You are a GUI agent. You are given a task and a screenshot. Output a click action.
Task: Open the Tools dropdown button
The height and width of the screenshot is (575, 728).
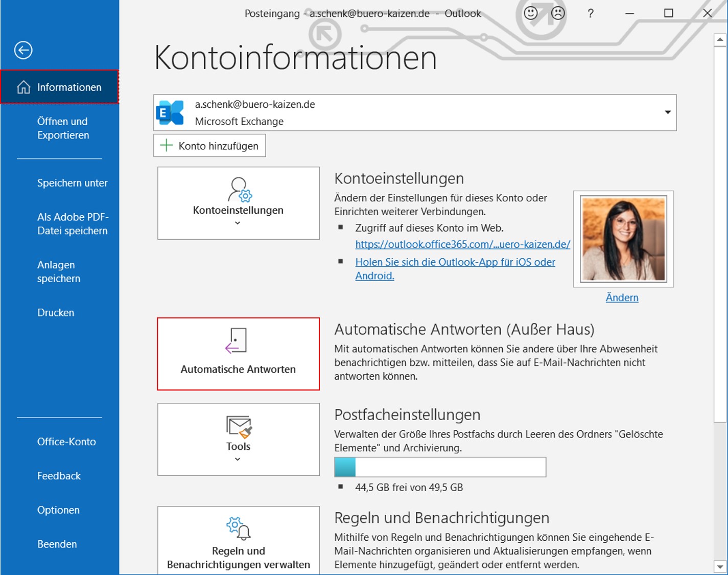(x=239, y=440)
